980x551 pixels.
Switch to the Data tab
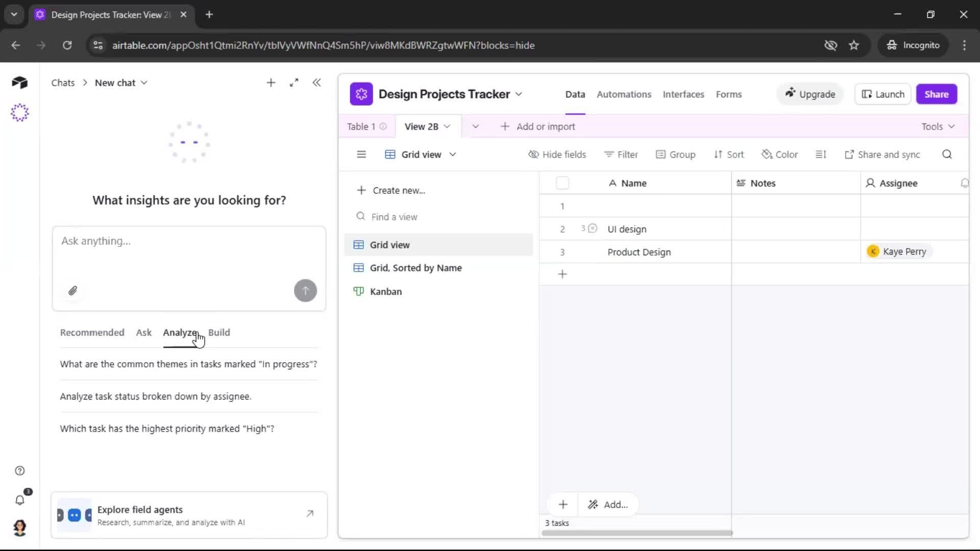(575, 94)
